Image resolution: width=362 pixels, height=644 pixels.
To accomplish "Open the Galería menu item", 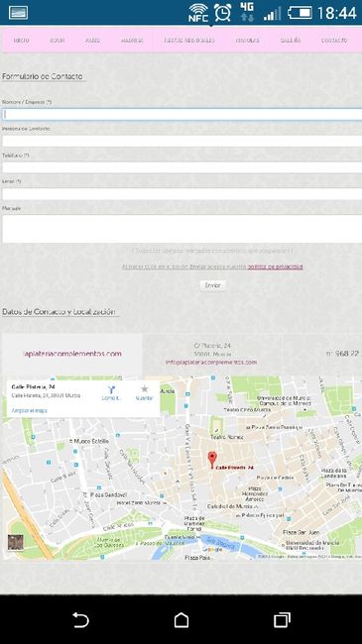I will pos(291,41).
